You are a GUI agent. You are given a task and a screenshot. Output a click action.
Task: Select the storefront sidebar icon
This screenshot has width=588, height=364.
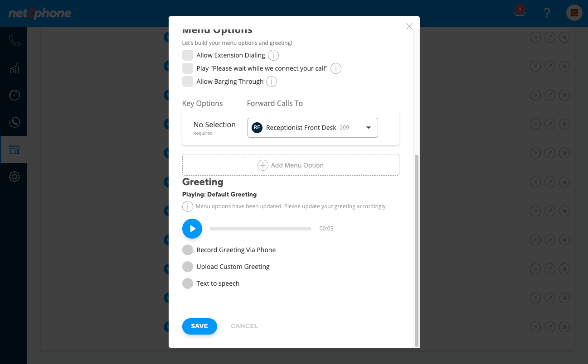pos(15,149)
